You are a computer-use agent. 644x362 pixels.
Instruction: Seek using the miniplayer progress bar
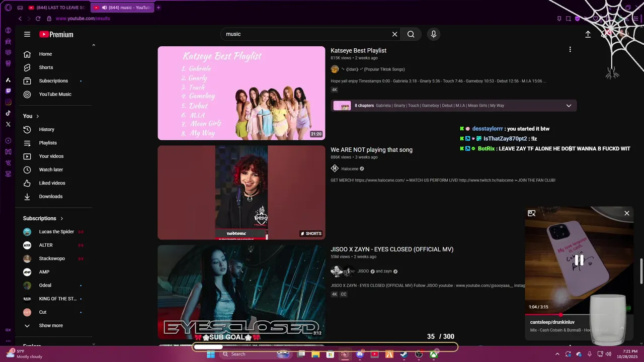(x=579, y=315)
